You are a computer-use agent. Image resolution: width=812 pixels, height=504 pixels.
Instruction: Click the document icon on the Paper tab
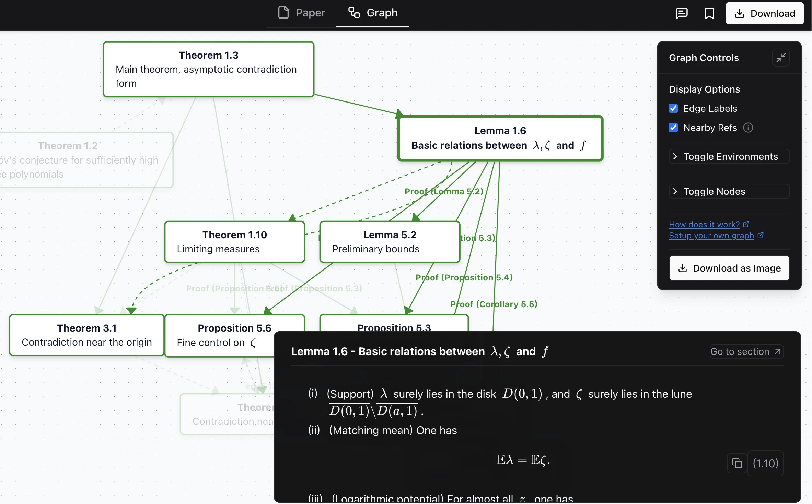tap(283, 12)
